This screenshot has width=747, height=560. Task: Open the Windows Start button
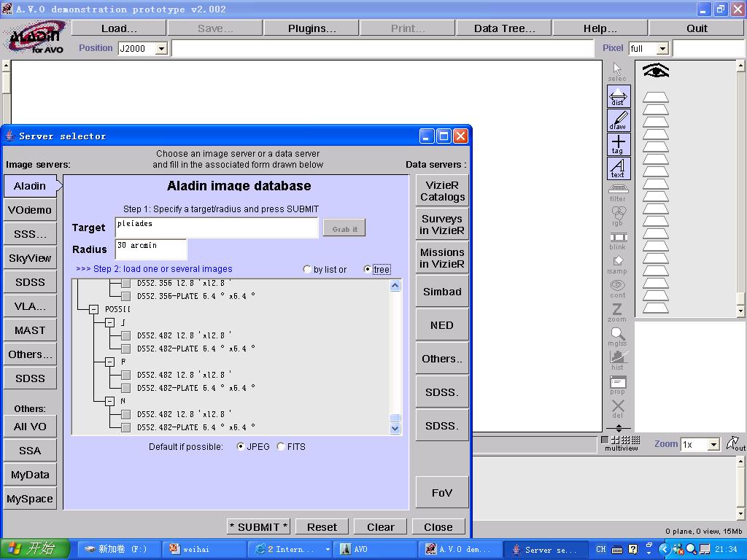[34, 549]
